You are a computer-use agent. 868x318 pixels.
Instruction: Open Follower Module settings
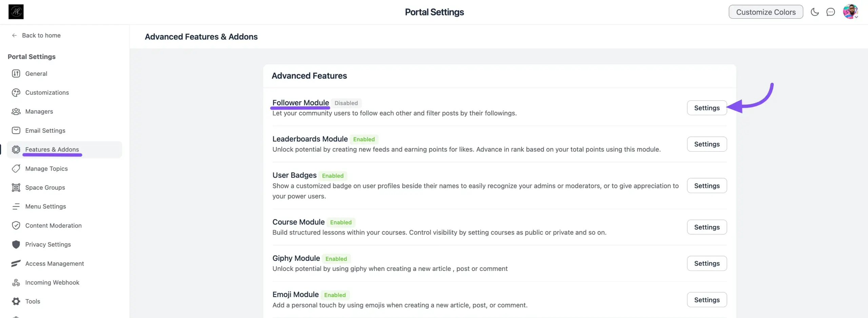[x=707, y=108]
